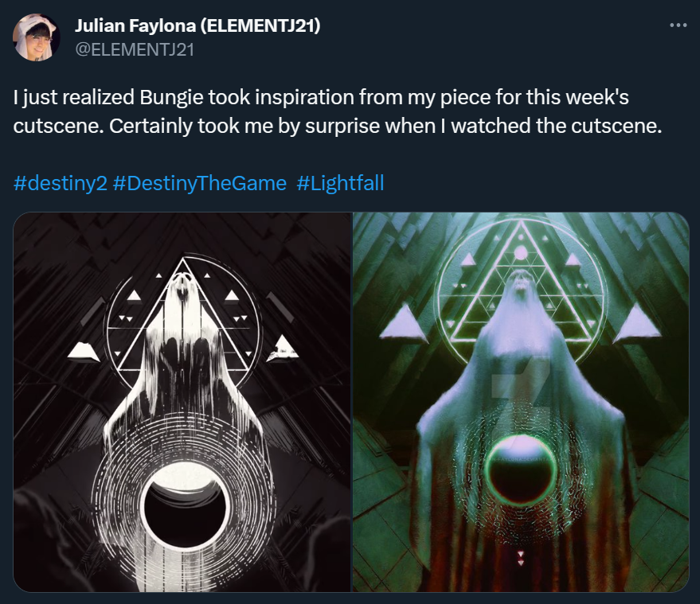The height and width of the screenshot is (604, 700).
Task: Click the black sphere in the cutscene image
Action: click(x=184, y=507)
